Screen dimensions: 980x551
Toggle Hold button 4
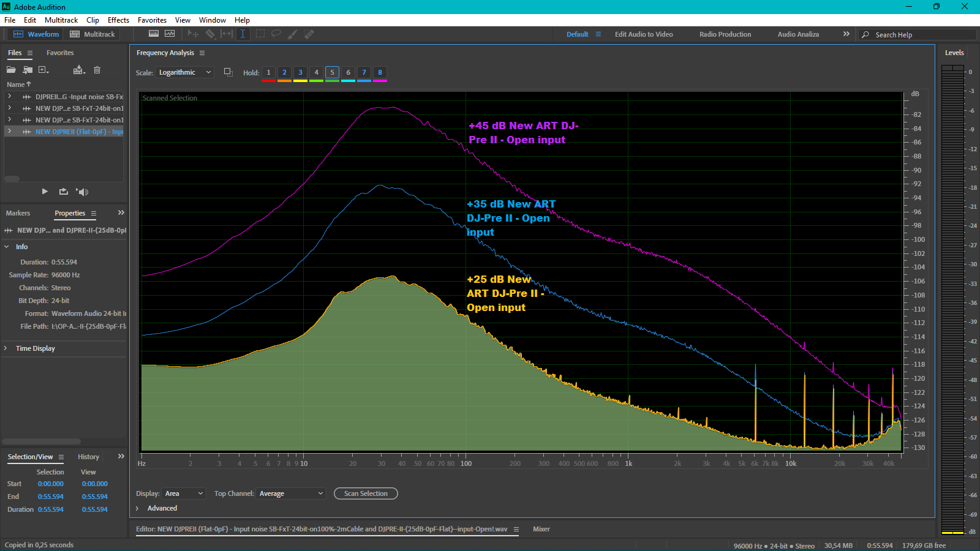point(316,73)
